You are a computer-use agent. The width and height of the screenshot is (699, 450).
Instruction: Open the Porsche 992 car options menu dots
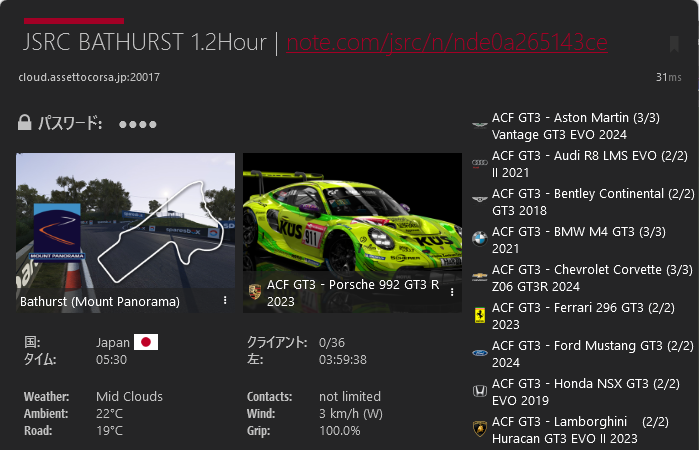pyautogui.click(x=452, y=292)
